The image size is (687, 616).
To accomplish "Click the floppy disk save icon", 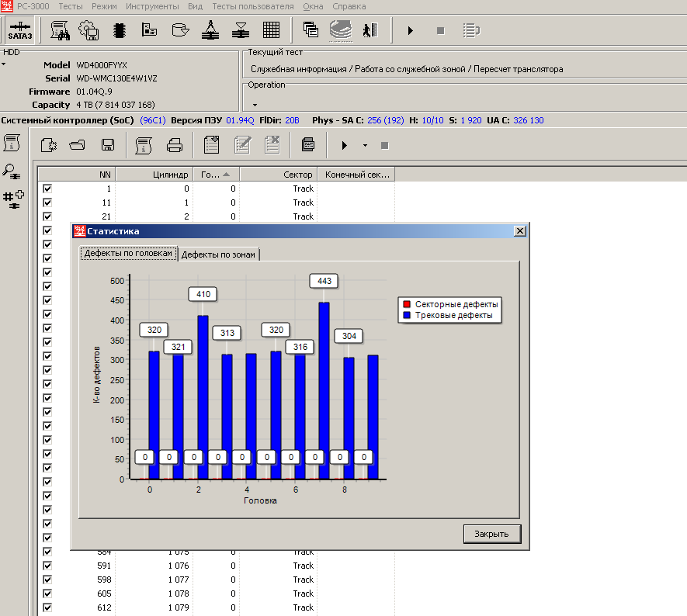I will click(108, 145).
